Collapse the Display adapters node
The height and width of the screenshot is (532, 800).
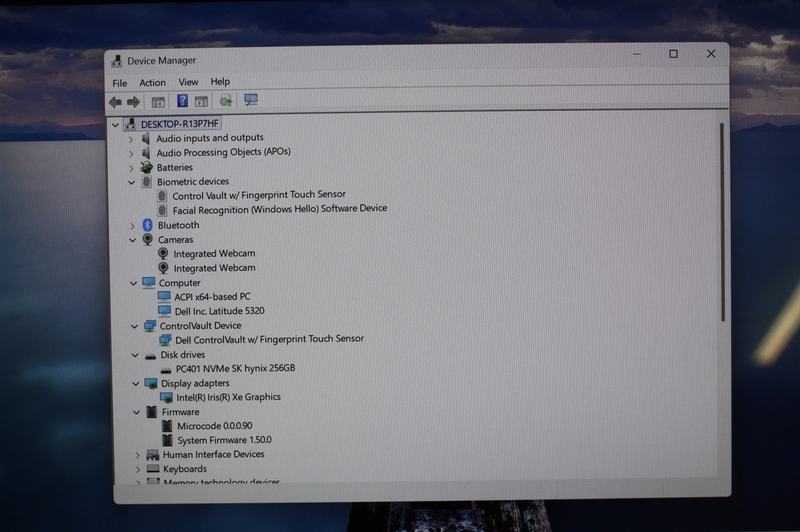pos(136,384)
